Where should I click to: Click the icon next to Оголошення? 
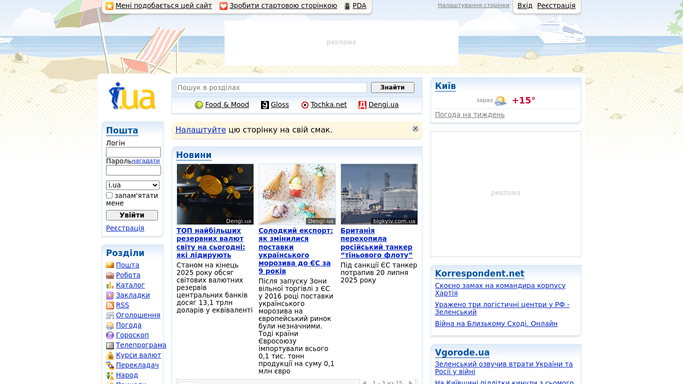click(x=110, y=315)
